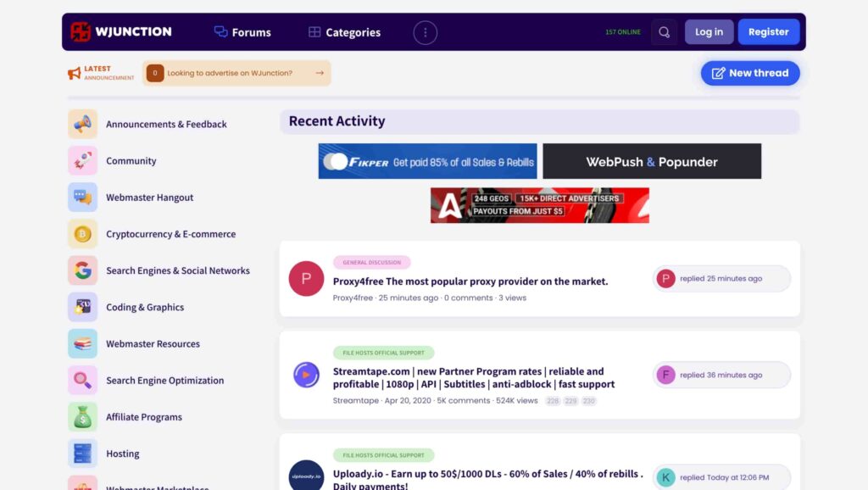Click replied Today at 12:06 PM badge
Screen dimensions: 868x490
click(x=721, y=477)
